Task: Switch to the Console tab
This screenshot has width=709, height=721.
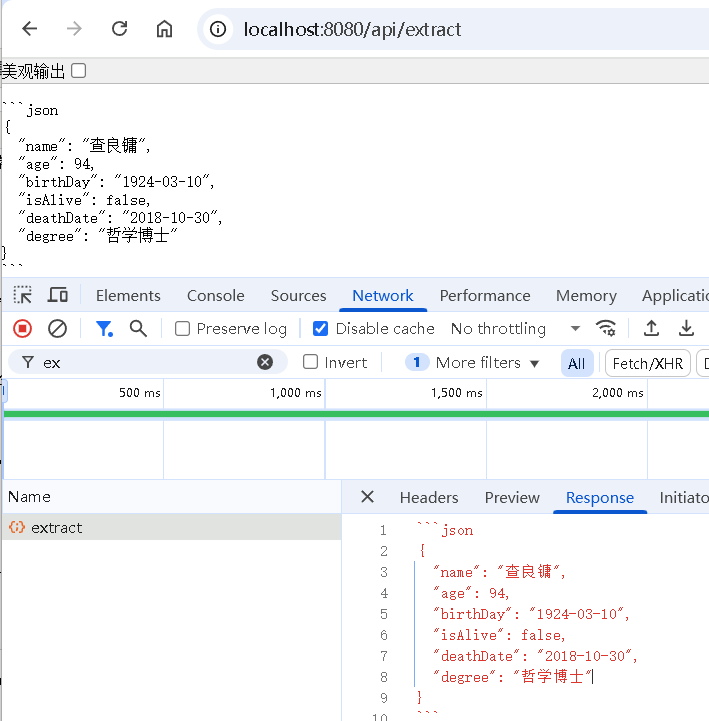Action: [216, 296]
